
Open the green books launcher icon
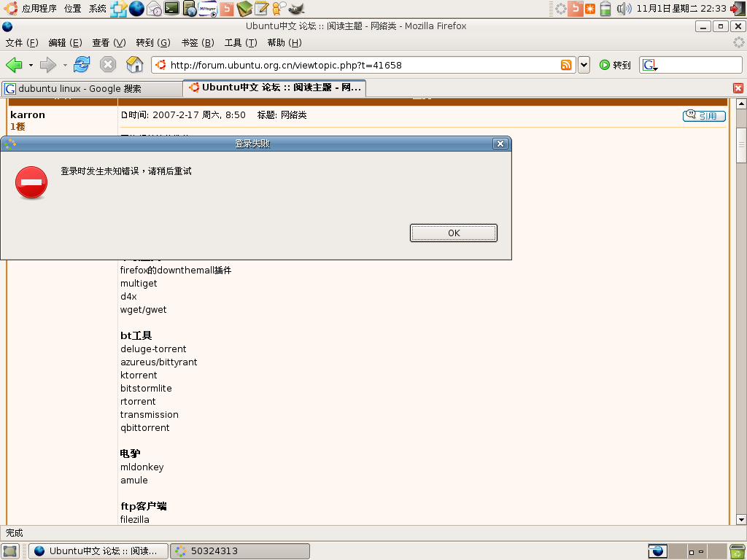[x=244, y=9]
